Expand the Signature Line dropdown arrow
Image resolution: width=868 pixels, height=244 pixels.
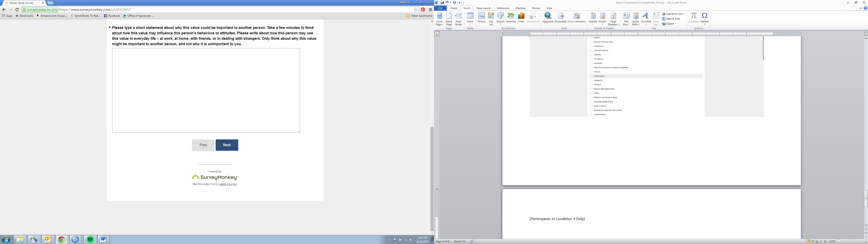point(684,14)
